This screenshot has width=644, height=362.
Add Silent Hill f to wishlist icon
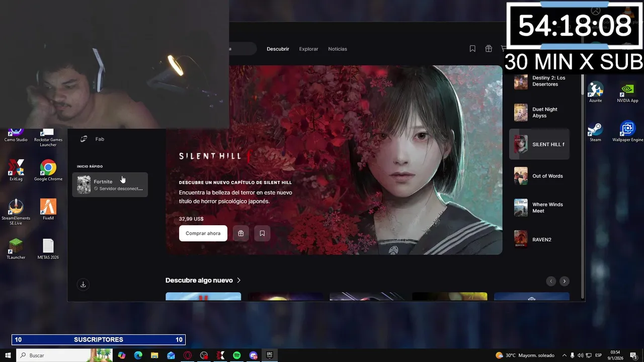tap(262, 233)
